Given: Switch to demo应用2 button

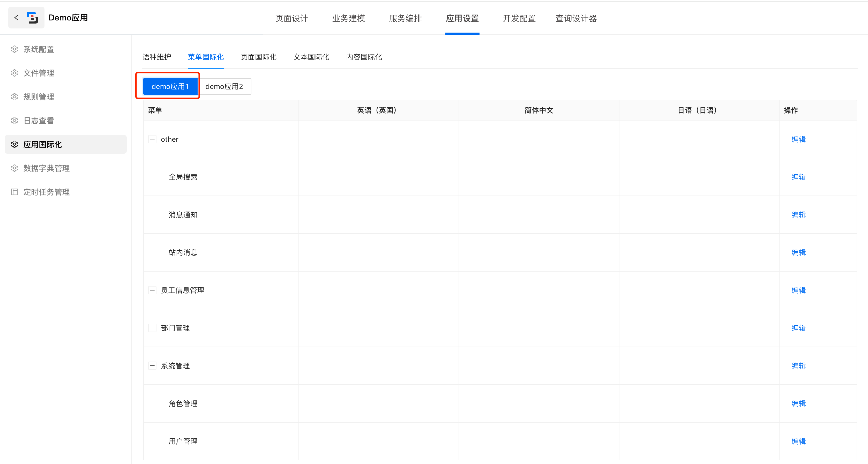Looking at the screenshot, I should 224,86.
